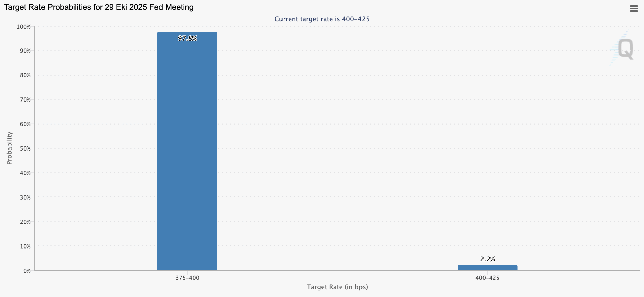The height and width of the screenshot is (297, 644).
Task: Click the chart title for 29 Eki 2025
Action: 99,7
